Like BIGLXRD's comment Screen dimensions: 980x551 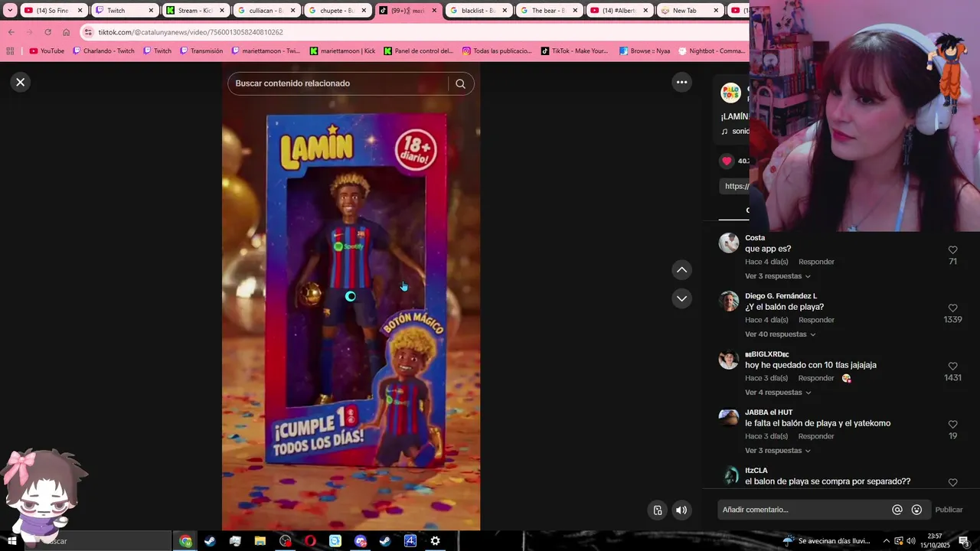pos(952,366)
